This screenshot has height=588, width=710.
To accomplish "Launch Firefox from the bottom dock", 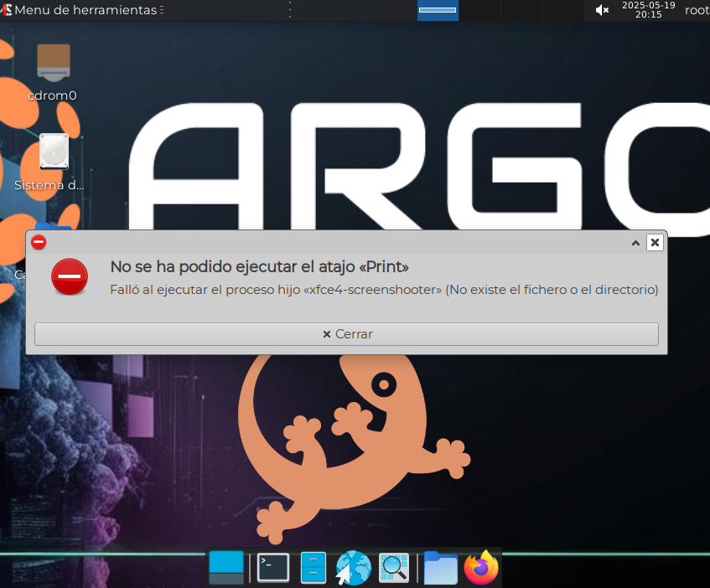I will tap(481, 568).
